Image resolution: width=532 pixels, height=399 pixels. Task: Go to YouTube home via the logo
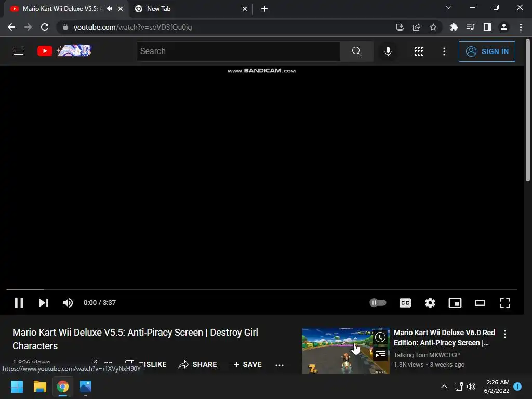[x=64, y=51]
